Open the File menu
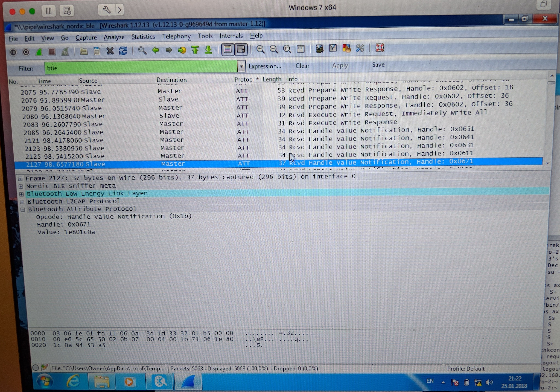 (x=13, y=39)
